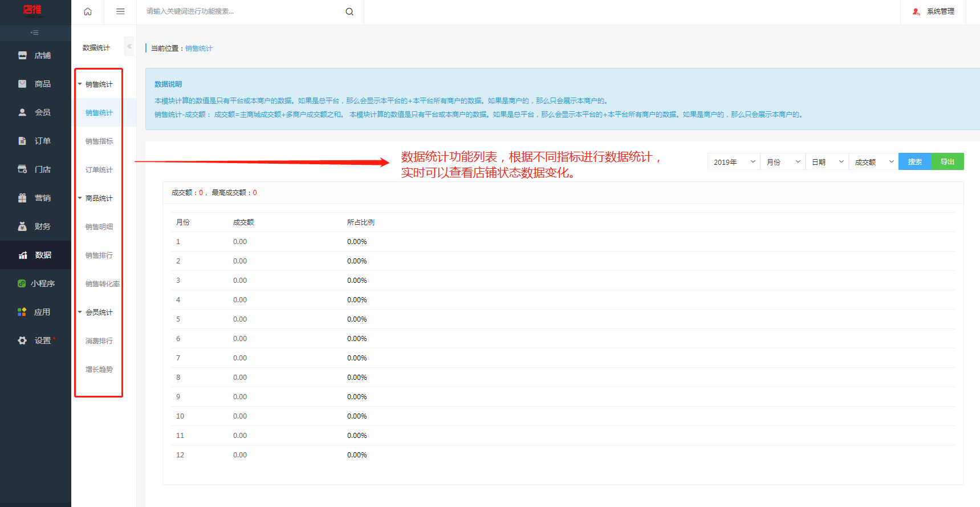980x507 pixels.
Task: Open the 店铺 menu item
Action: (x=35, y=55)
